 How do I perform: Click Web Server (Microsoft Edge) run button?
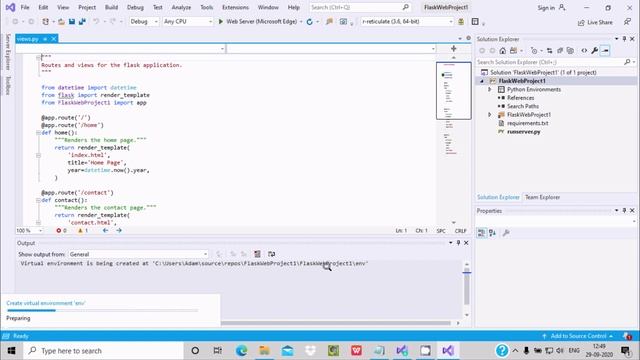pyautogui.click(x=258, y=22)
